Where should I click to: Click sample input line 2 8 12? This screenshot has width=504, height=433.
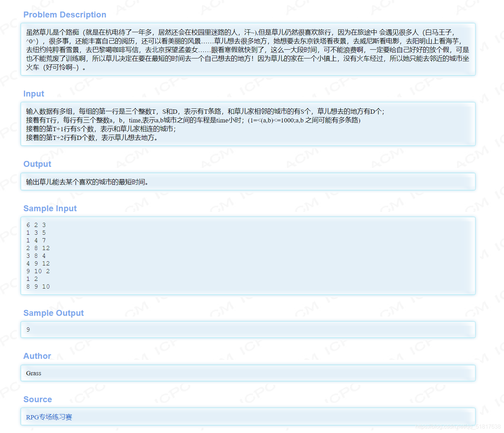pos(38,248)
